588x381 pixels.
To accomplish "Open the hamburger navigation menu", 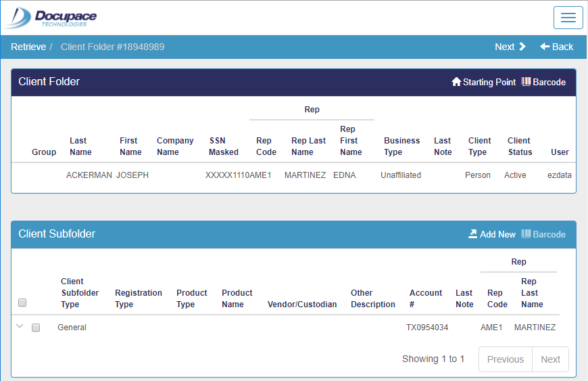I will [x=568, y=18].
